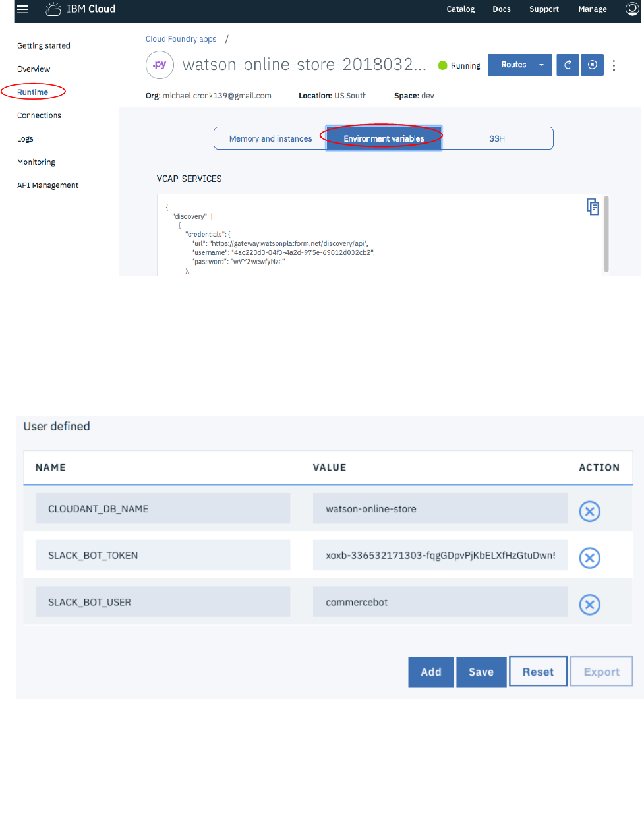Delete the SLACK_BOT_TOKEN variable row
Viewport: 644px width, 830px height.
589,558
